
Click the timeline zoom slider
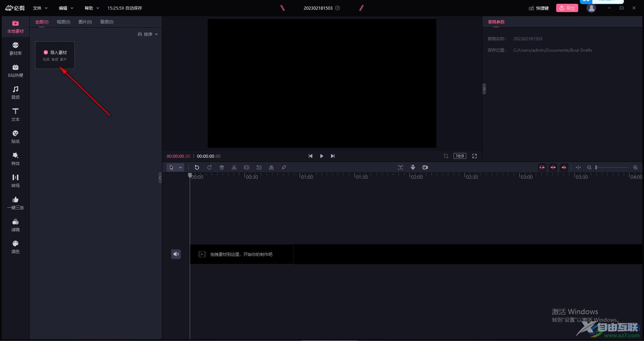[x=612, y=167]
